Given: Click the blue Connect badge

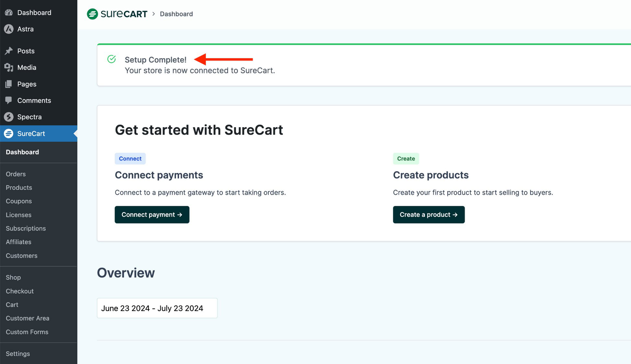Looking at the screenshot, I should point(130,159).
